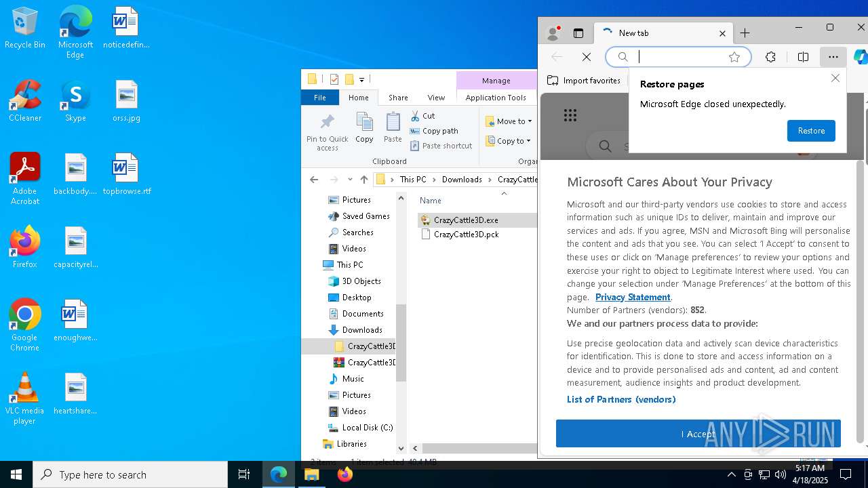
Task: Switch to the View ribbon tab
Action: [436, 98]
